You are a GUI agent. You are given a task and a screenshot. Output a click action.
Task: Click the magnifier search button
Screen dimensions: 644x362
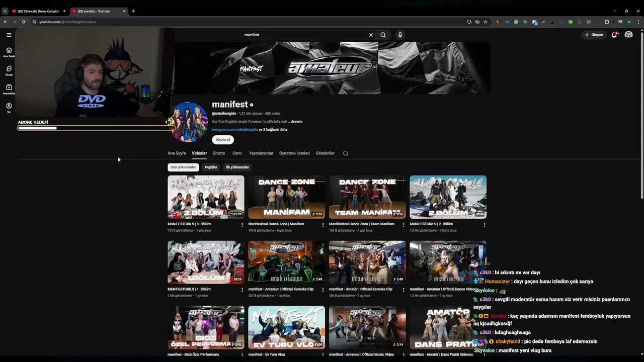click(383, 35)
